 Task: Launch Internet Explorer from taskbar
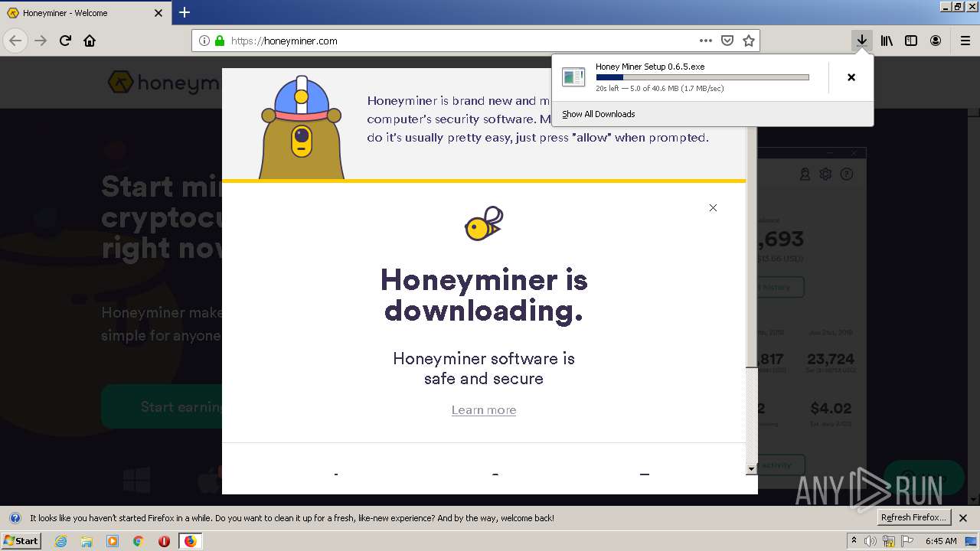click(60, 541)
